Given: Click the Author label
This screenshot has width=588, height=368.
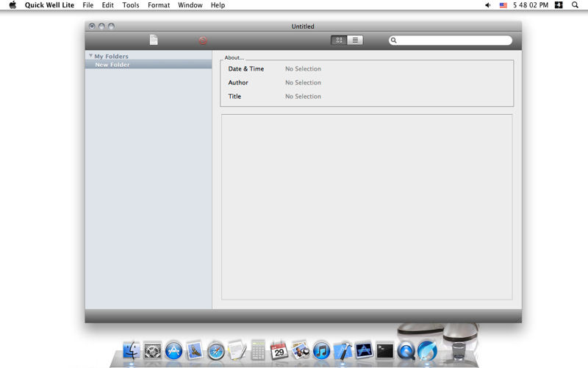Looking at the screenshot, I should click(238, 82).
